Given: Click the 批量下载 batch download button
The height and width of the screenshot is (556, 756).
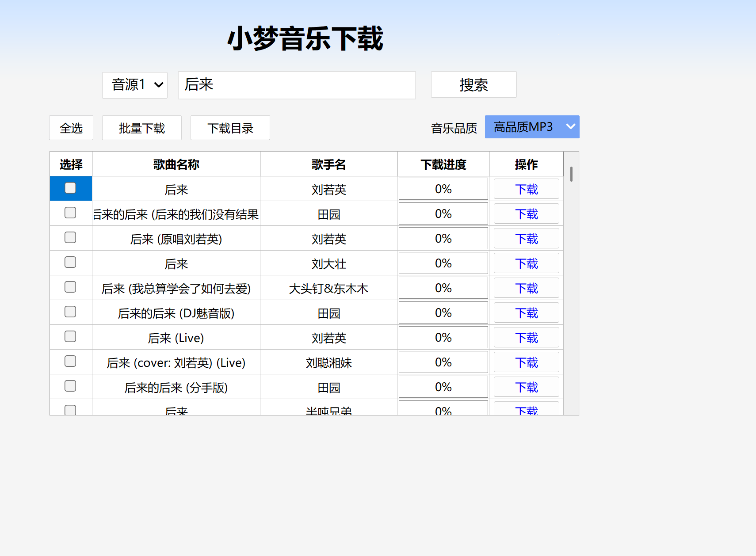Looking at the screenshot, I should click(x=141, y=128).
